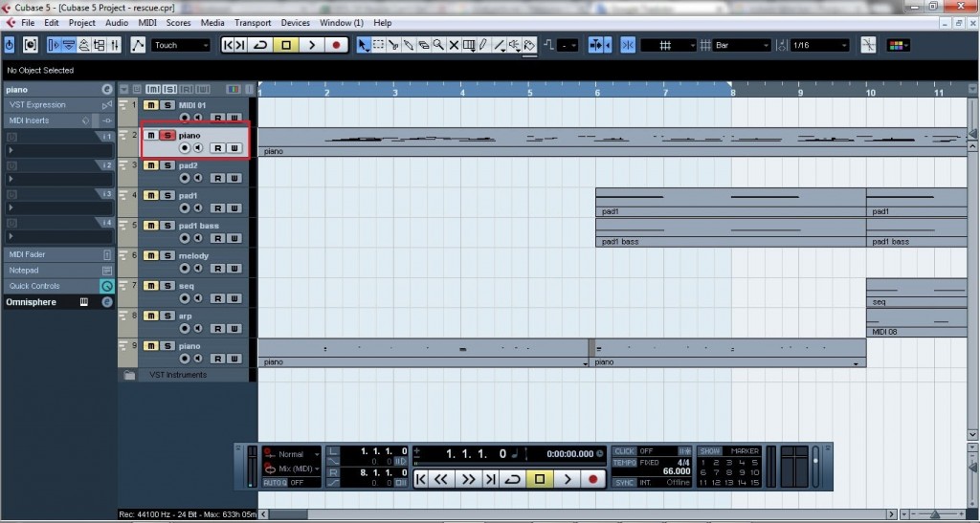Unsolo the piano track on row 2
This screenshot has height=523, width=980.
[x=167, y=135]
